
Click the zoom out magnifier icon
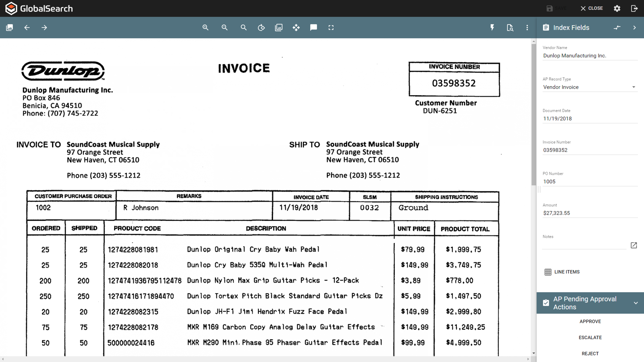coord(225,27)
